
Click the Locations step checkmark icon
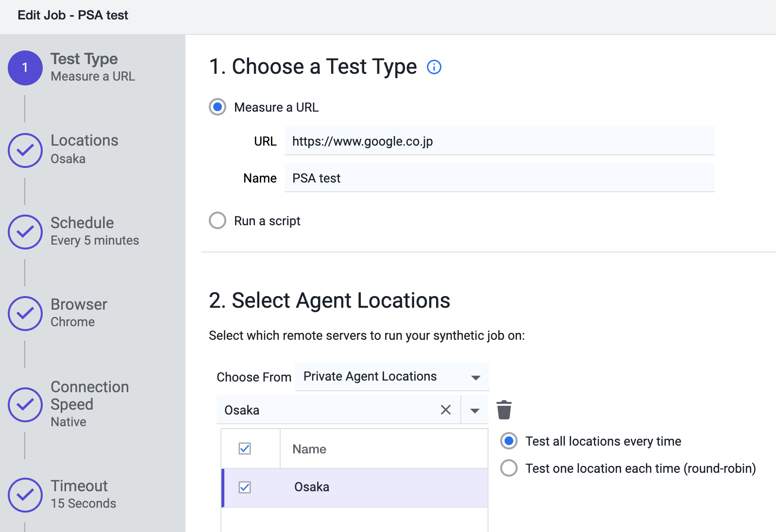click(25, 150)
